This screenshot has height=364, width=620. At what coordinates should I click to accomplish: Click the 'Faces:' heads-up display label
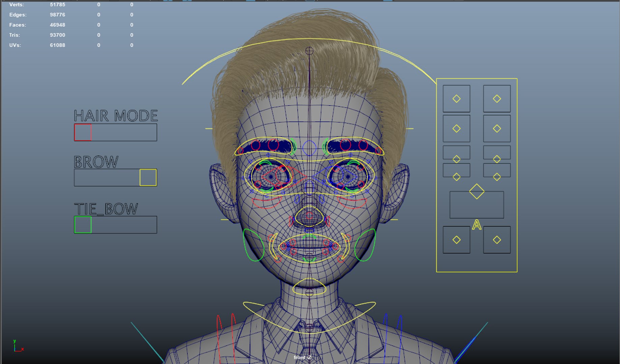click(x=18, y=25)
